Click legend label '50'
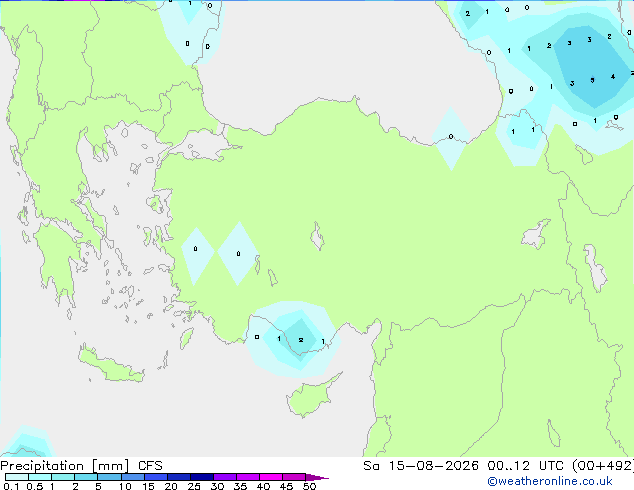This screenshot has width=634, height=490. click(310, 486)
